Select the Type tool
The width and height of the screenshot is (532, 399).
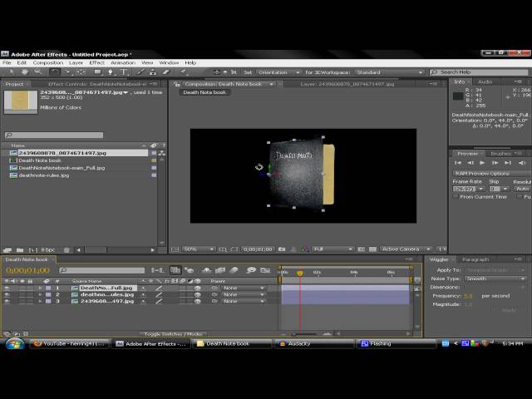pos(124,72)
